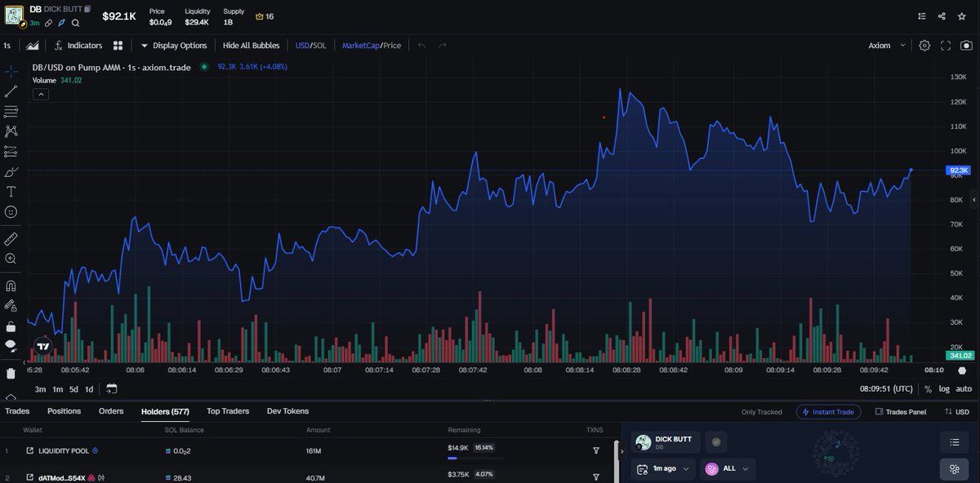
Task: Open the token link icon in header
Action: tap(48, 23)
